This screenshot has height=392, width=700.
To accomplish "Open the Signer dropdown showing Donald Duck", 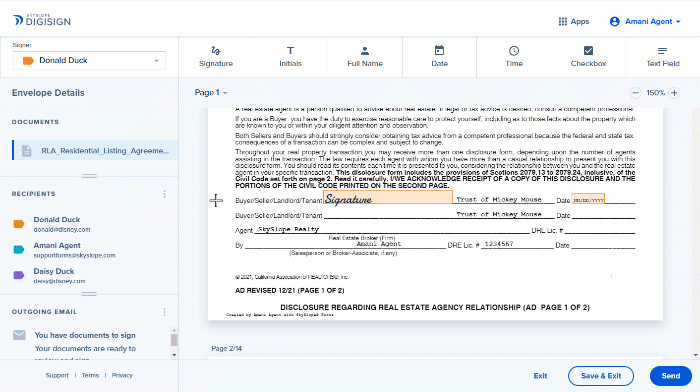I will click(89, 60).
